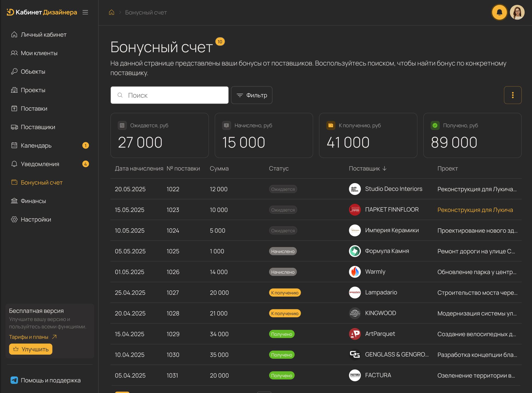Viewport: 532px width, 393px height.
Task: Click the home breadcrumb icon
Action: (x=111, y=12)
